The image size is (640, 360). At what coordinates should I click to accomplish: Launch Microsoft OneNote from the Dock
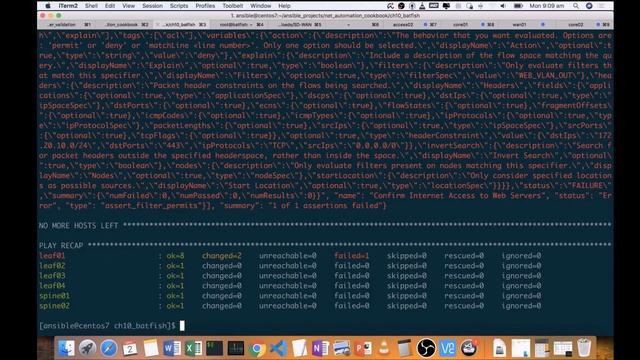320,348
